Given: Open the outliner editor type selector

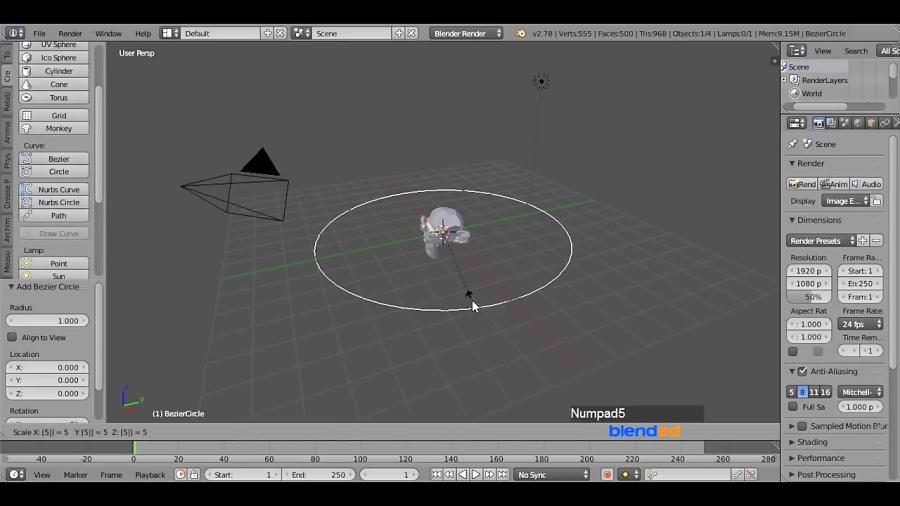Looking at the screenshot, I should [797, 50].
